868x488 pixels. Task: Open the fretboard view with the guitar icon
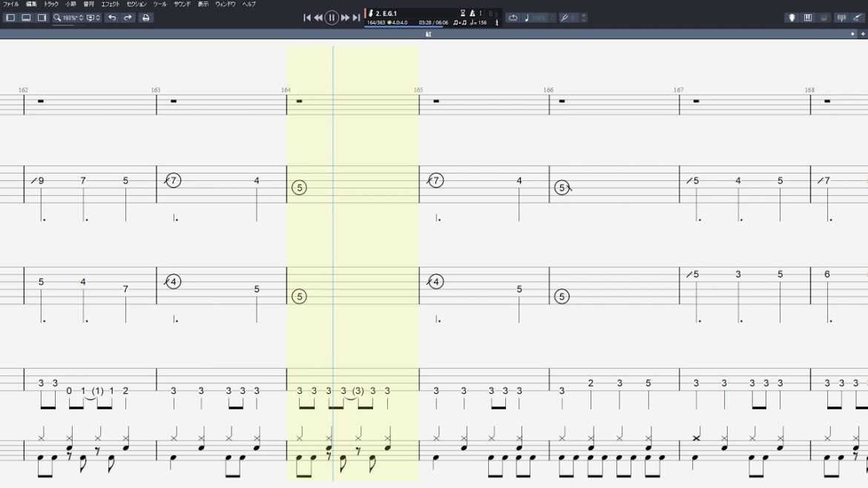point(792,18)
